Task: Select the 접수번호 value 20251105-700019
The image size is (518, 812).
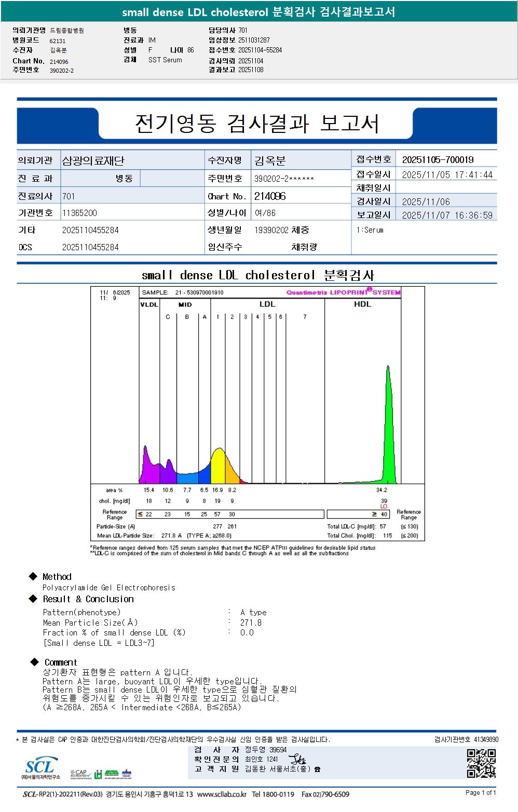Action: [438, 160]
